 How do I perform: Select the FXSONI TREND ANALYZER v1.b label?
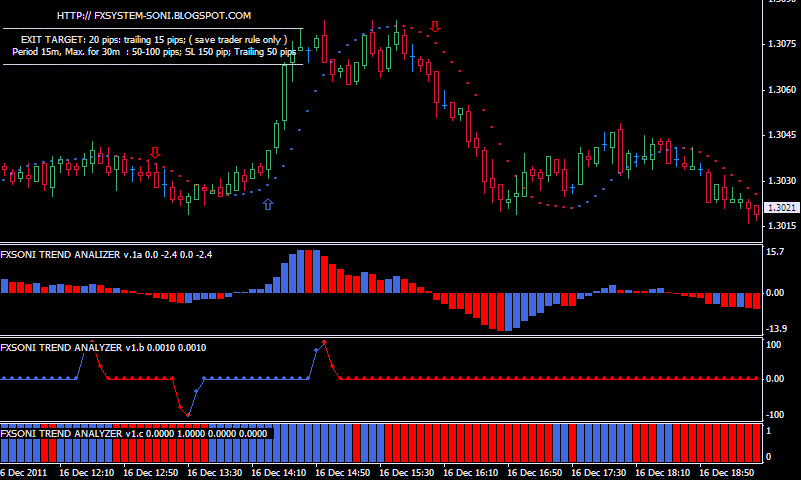(x=103, y=348)
